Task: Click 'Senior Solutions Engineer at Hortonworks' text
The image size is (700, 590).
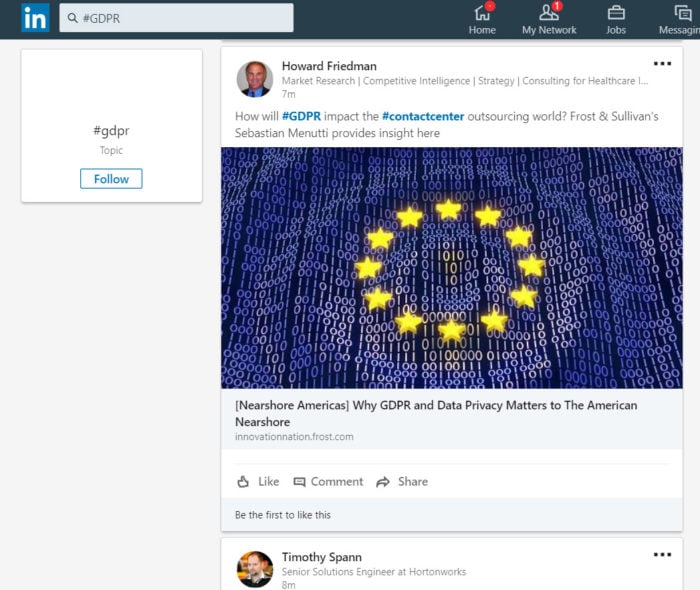Action: (374, 572)
